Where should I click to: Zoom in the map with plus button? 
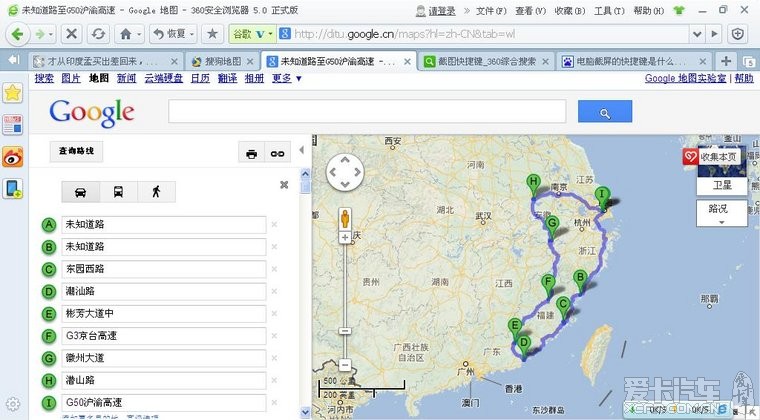345,237
